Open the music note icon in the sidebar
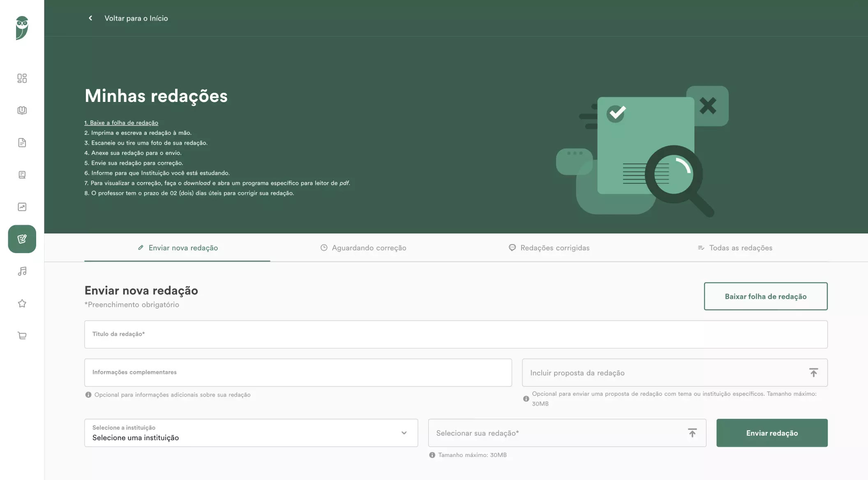The width and height of the screenshot is (868, 480). [x=22, y=271]
